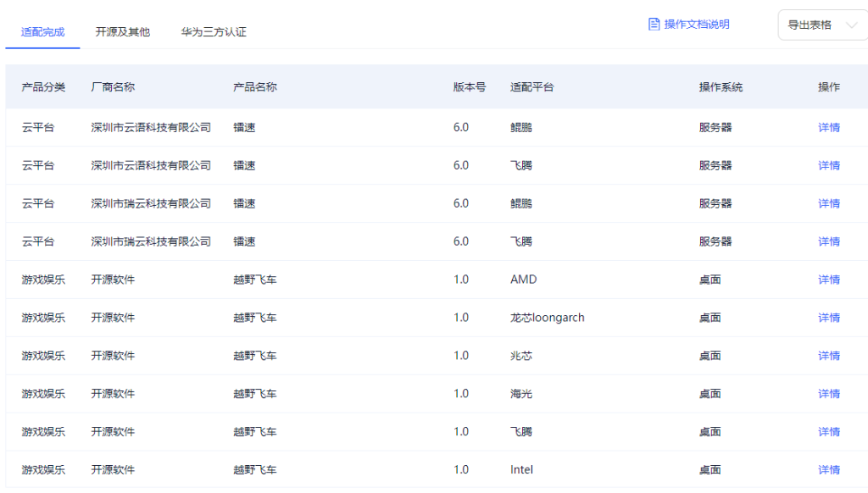Switch to the 开源及其他 tab
Viewport: 868px width, 493px height.
pos(123,32)
